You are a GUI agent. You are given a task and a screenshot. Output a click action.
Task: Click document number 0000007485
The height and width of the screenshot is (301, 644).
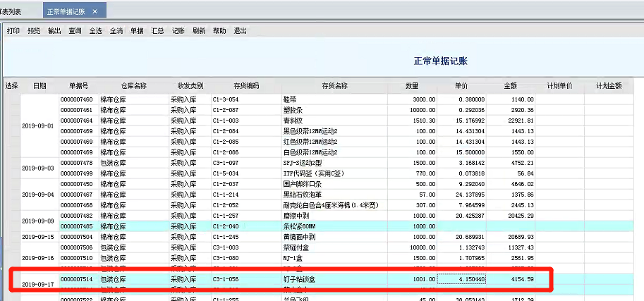76,226
